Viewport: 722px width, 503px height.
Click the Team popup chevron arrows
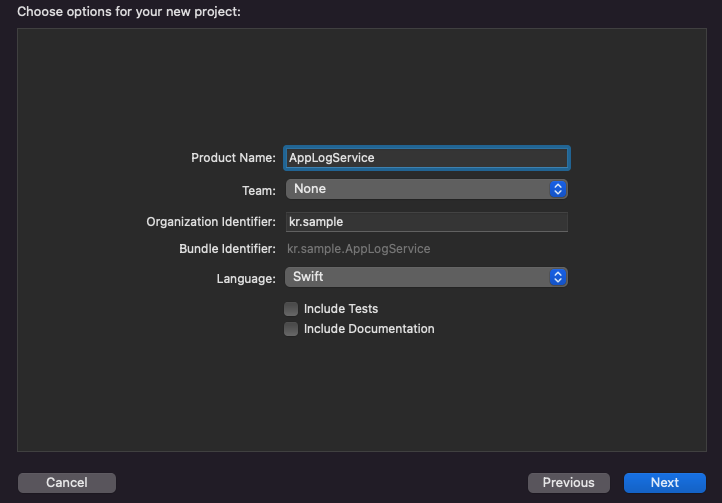[x=559, y=188]
